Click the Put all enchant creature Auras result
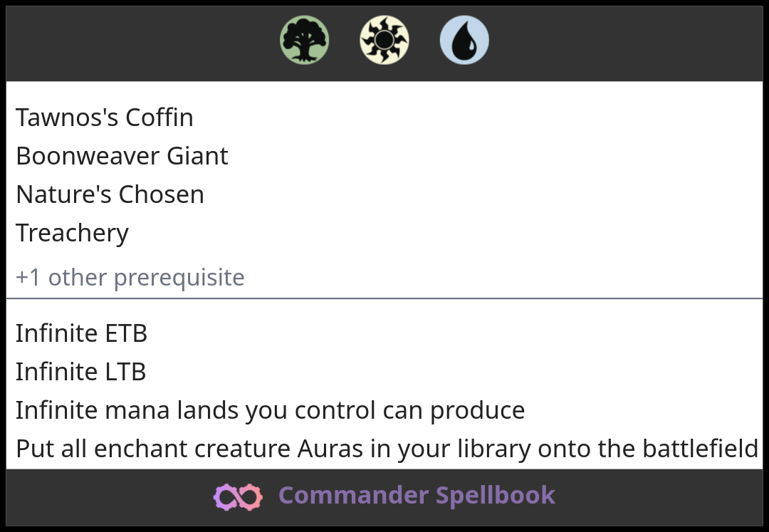The width and height of the screenshot is (769, 532). (387, 449)
